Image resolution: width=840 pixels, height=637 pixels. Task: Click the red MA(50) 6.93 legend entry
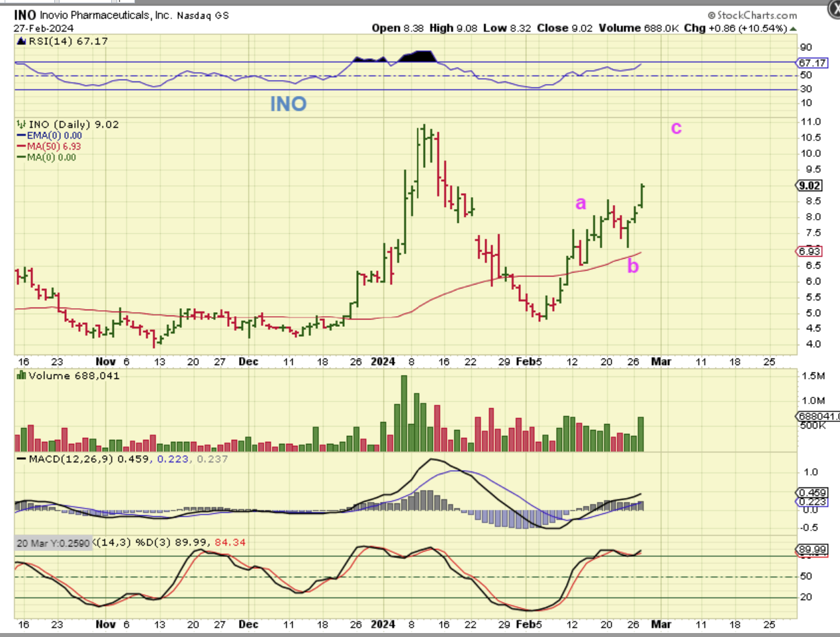tap(50, 146)
